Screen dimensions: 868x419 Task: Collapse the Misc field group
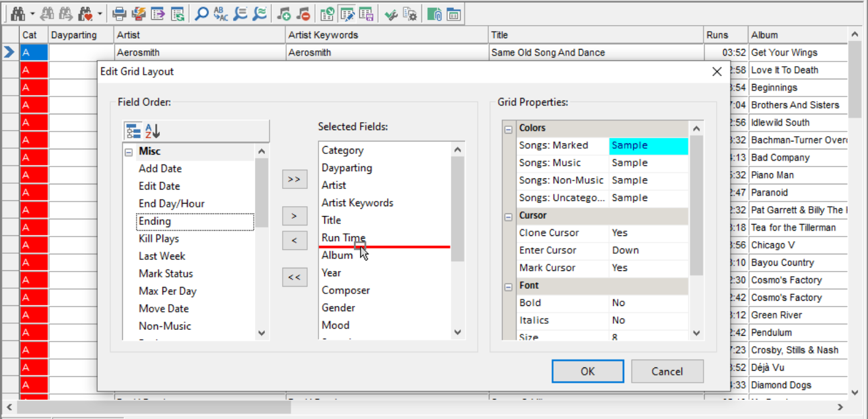pos(128,152)
